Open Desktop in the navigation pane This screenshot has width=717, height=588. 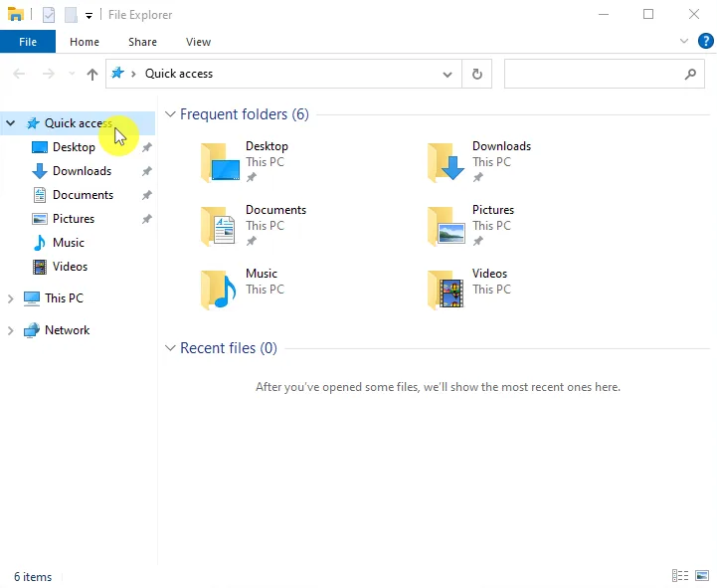point(74,147)
